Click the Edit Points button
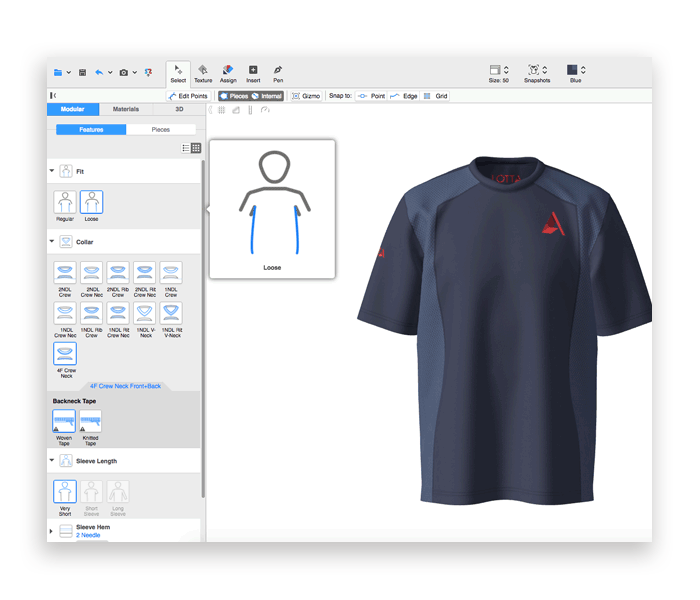 pos(188,96)
